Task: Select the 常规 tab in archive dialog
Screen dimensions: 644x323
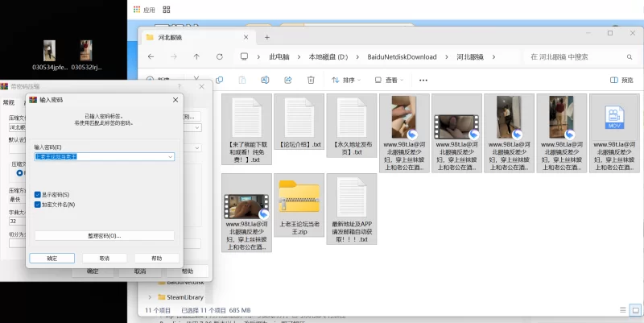Action: point(9,102)
